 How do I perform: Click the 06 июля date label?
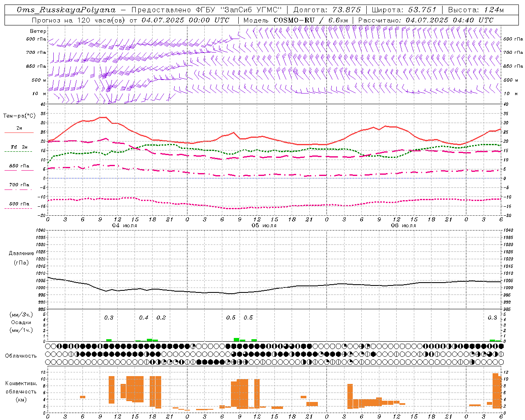coord(404,226)
